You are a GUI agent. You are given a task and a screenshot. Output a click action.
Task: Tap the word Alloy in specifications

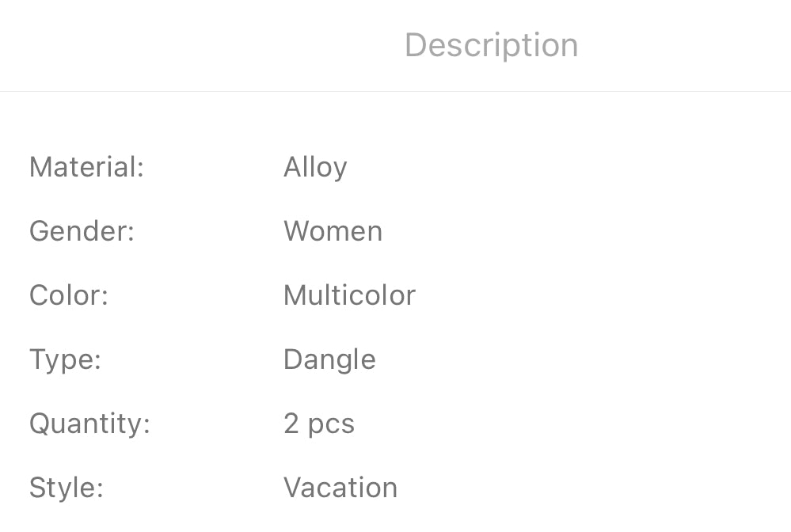pos(315,167)
